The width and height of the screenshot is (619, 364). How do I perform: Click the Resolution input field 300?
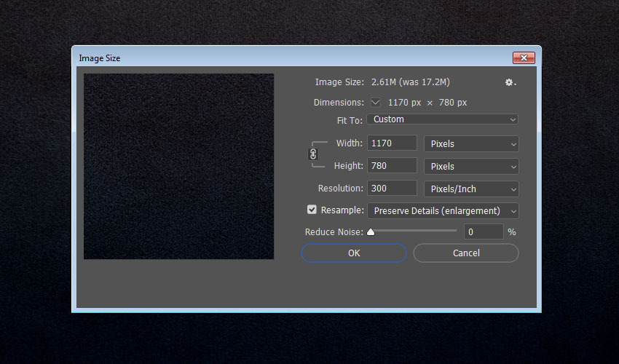[x=392, y=188]
